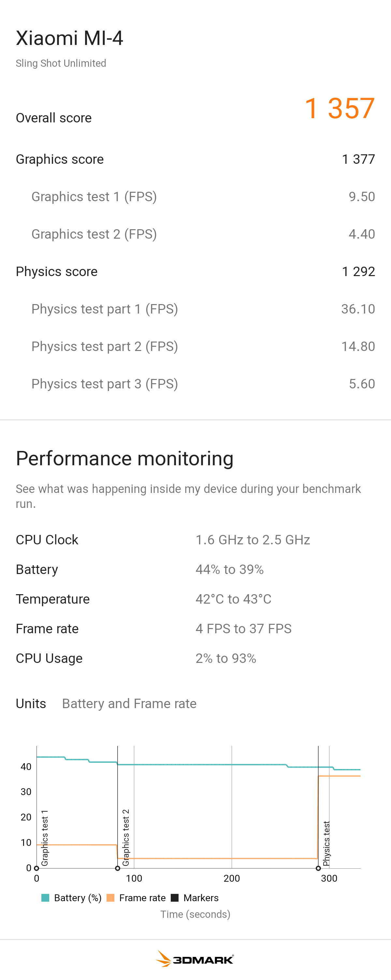391x980 pixels.
Task: Toggle Markers legend black square
Action: click(175, 898)
